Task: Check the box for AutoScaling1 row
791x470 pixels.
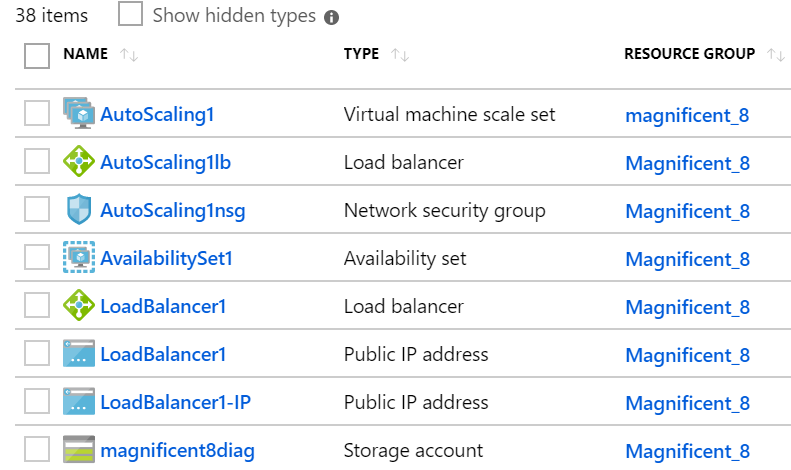Action: pos(37,112)
